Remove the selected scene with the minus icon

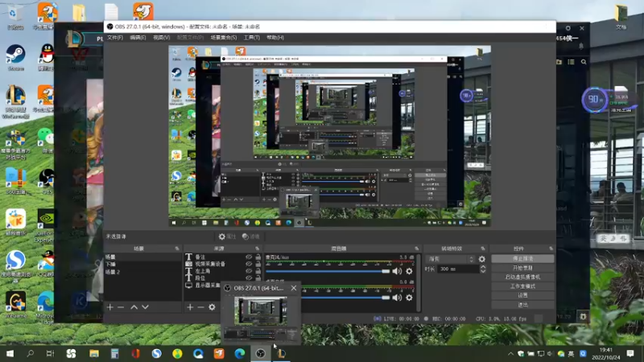121,307
